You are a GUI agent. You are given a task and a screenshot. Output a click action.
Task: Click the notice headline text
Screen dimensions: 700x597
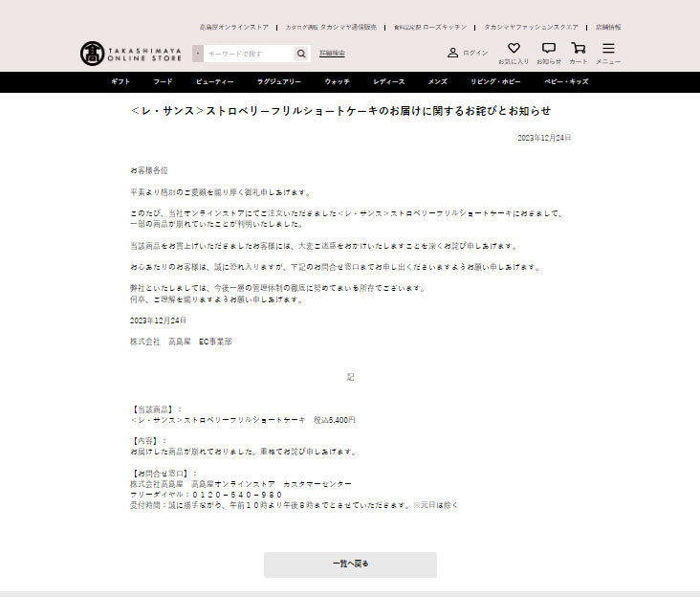(x=340, y=111)
